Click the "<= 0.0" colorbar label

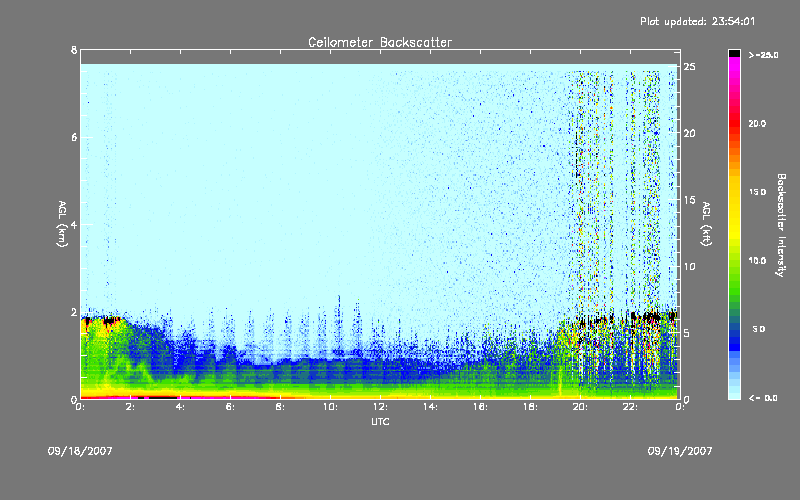(763, 398)
